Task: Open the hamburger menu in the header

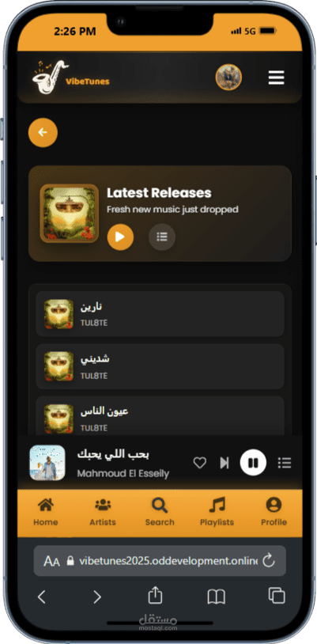Action: [277, 78]
